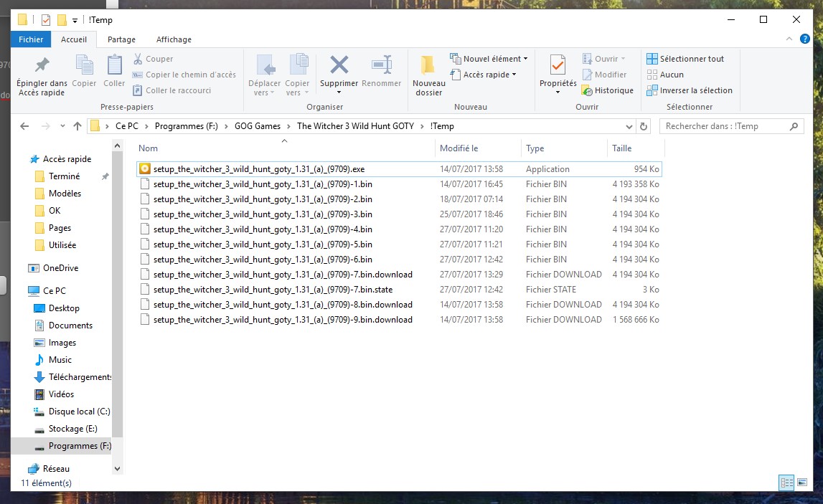The width and height of the screenshot is (823, 504).
Task: Click Sélectionner tout
Action: click(685, 59)
